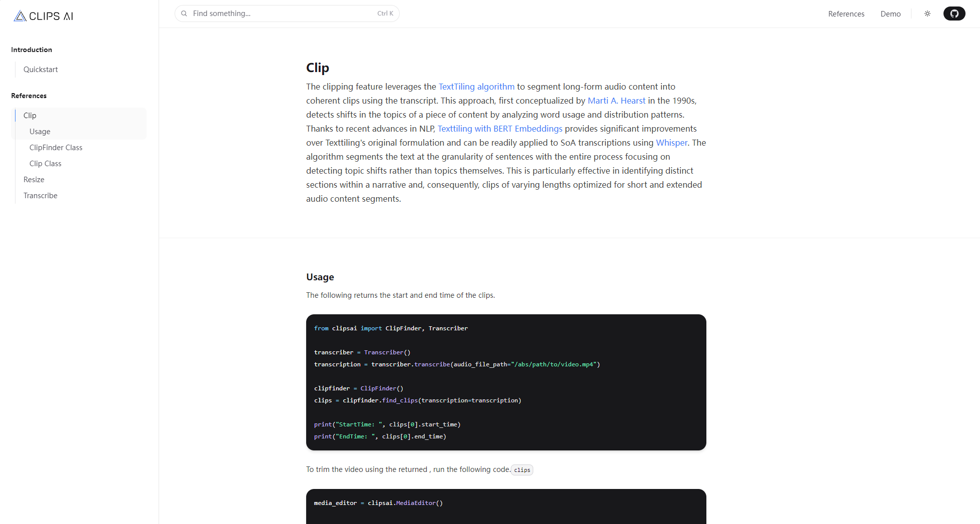This screenshot has height=524, width=980.
Task: Follow the TextTiling algorithm link
Action: tap(476, 87)
